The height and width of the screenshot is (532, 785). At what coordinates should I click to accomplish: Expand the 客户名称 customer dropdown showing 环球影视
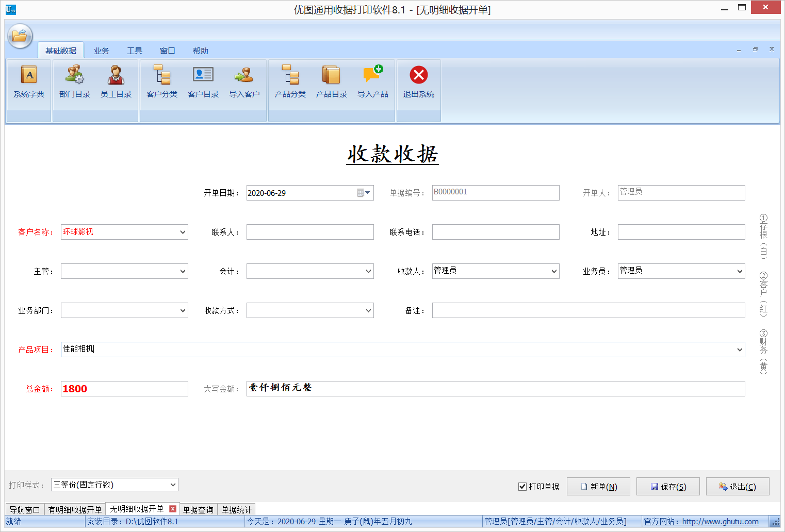point(182,231)
